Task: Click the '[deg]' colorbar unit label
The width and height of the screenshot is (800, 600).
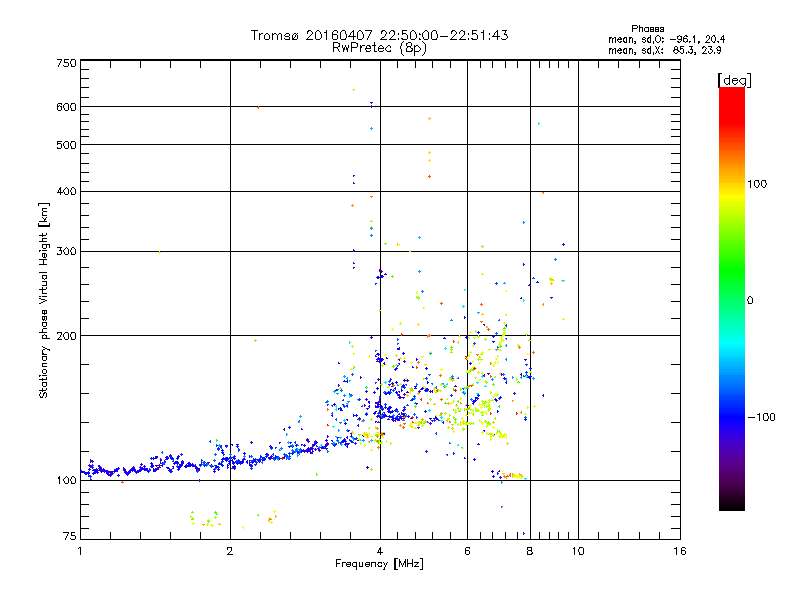Action: pyautogui.click(x=734, y=80)
